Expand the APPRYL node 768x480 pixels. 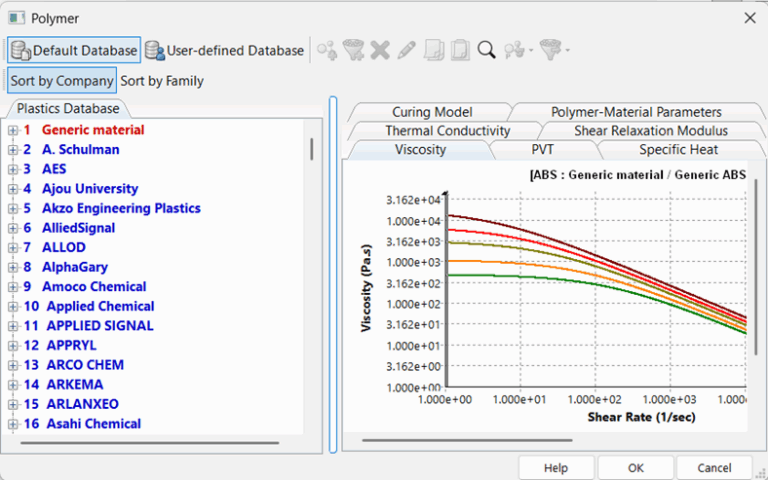13,346
